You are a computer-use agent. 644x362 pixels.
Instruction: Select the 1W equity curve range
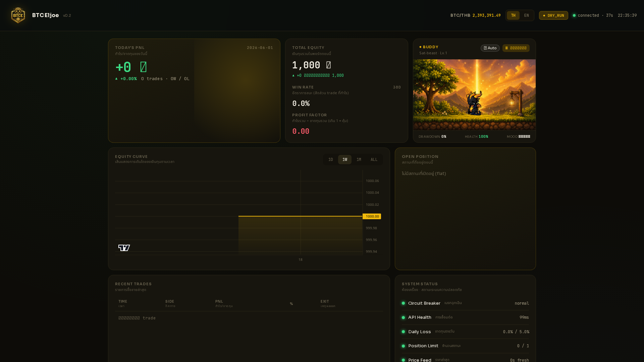pyautogui.click(x=345, y=160)
